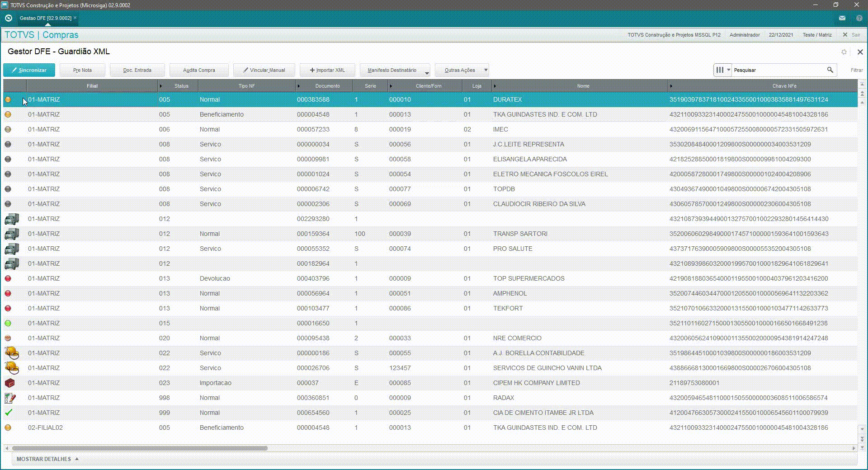The height and width of the screenshot is (470, 868).
Task: Click the search magnifier icon
Action: pos(830,70)
